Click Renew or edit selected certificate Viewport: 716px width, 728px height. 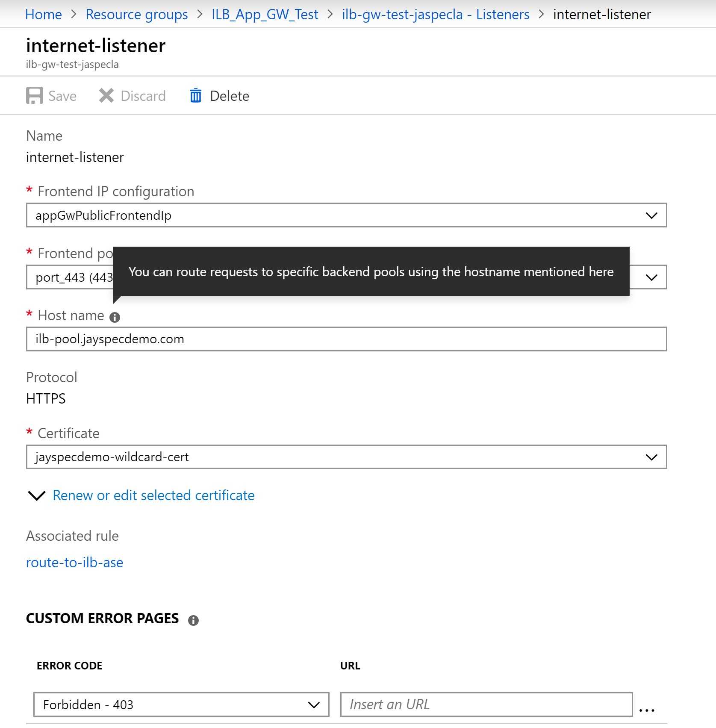click(x=153, y=495)
